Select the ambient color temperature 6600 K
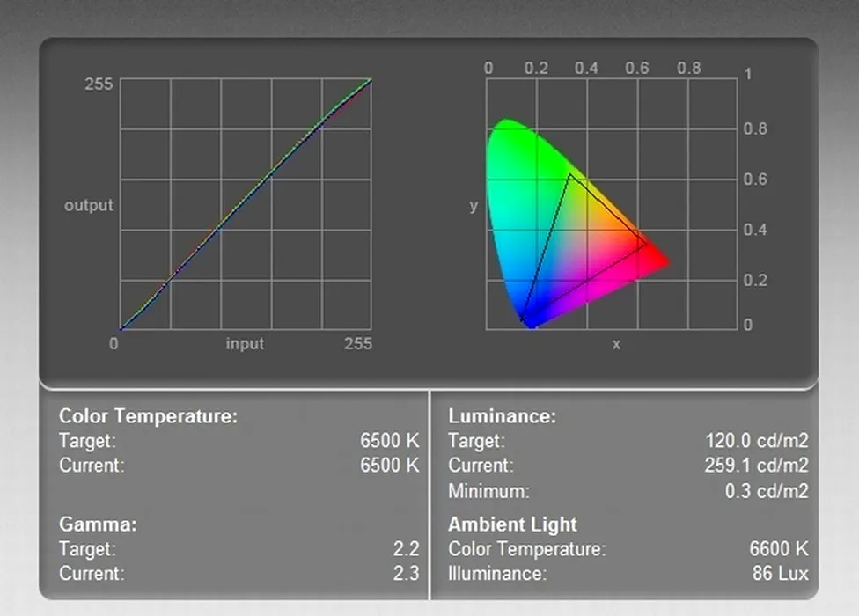859x616 pixels. [778, 549]
